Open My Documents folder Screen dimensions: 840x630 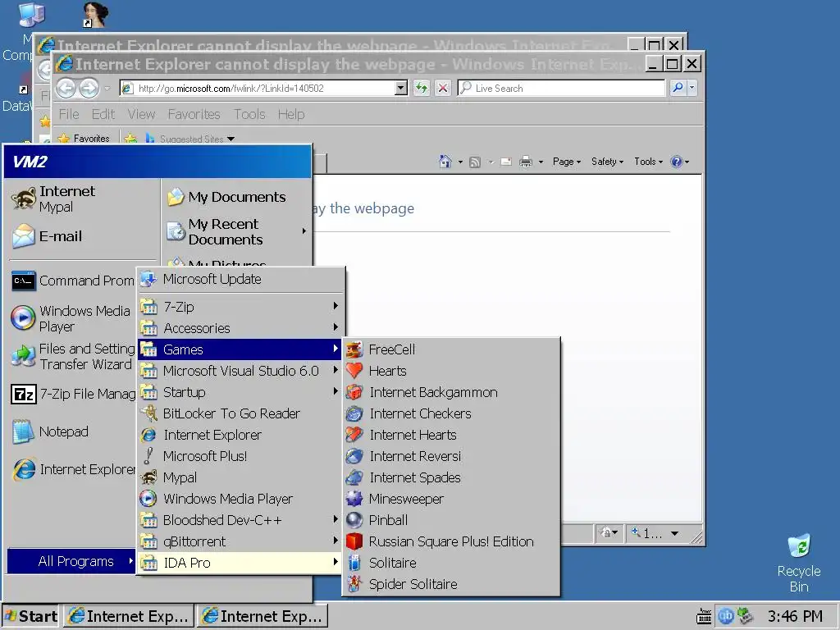pyautogui.click(x=236, y=197)
